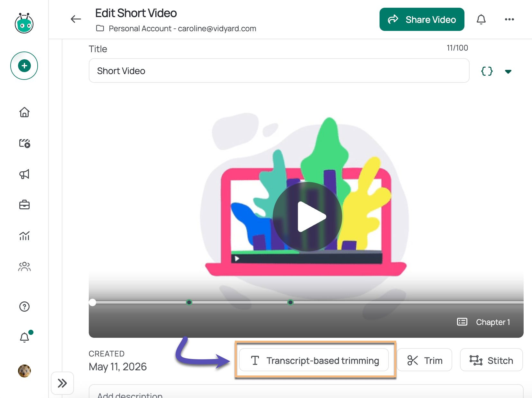Click the May 11, 2026 created date

[x=118, y=366]
